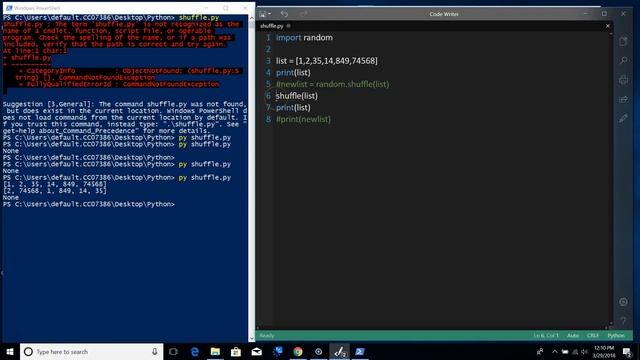Click the share icon in Code Writer sidebar
640x360 pixels.
coord(623,99)
